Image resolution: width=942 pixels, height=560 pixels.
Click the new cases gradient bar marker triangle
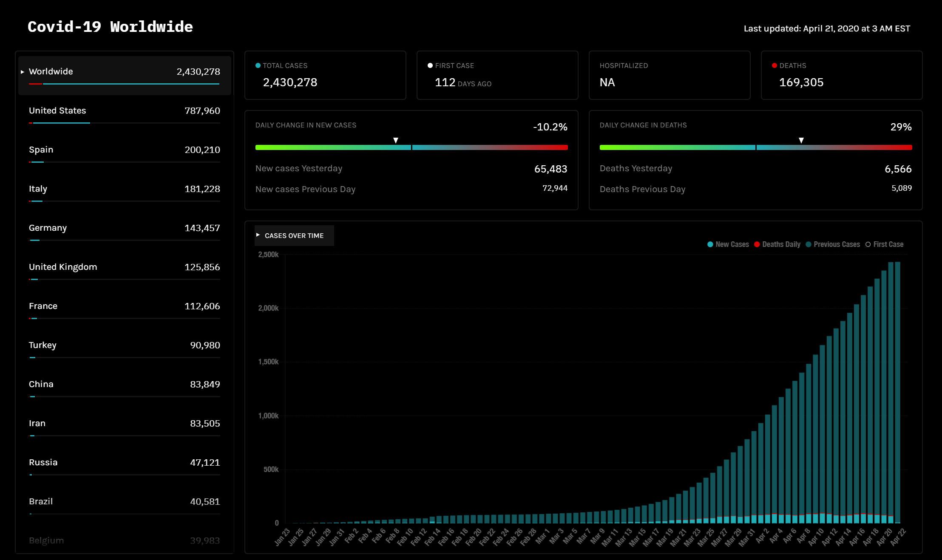[x=396, y=140]
